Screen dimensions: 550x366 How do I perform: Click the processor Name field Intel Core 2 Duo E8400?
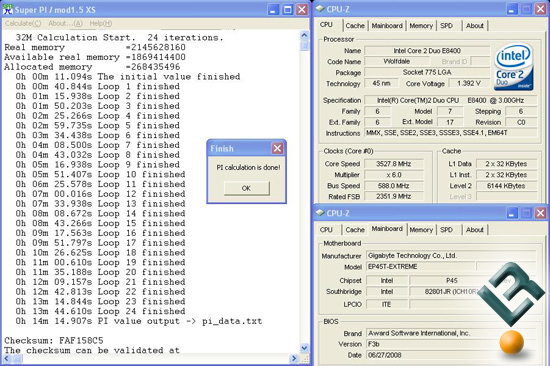[427, 51]
